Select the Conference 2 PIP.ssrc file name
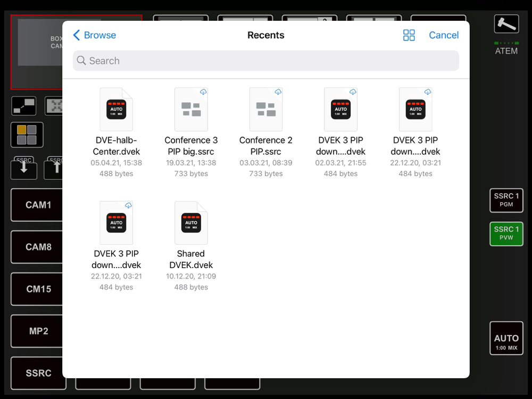 coord(265,146)
